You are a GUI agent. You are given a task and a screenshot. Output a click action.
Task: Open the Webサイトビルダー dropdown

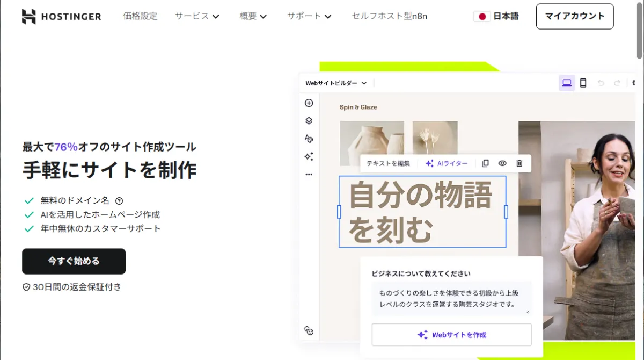[336, 83]
